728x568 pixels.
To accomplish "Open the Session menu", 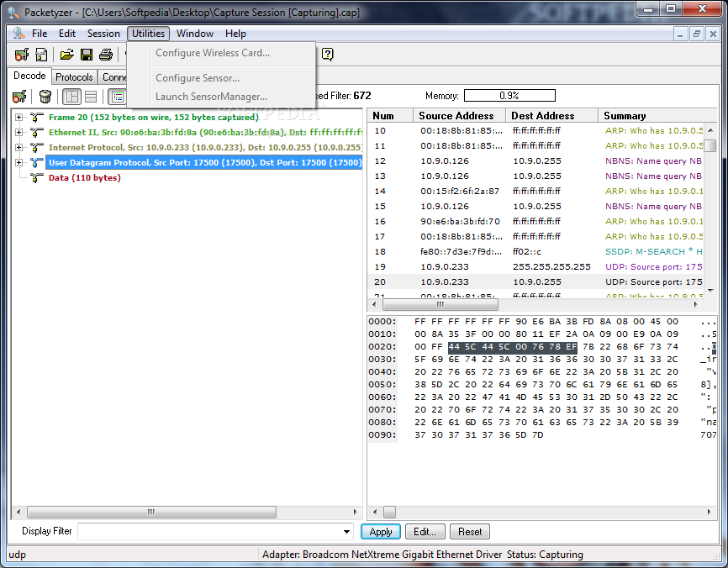I will [103, 34].
